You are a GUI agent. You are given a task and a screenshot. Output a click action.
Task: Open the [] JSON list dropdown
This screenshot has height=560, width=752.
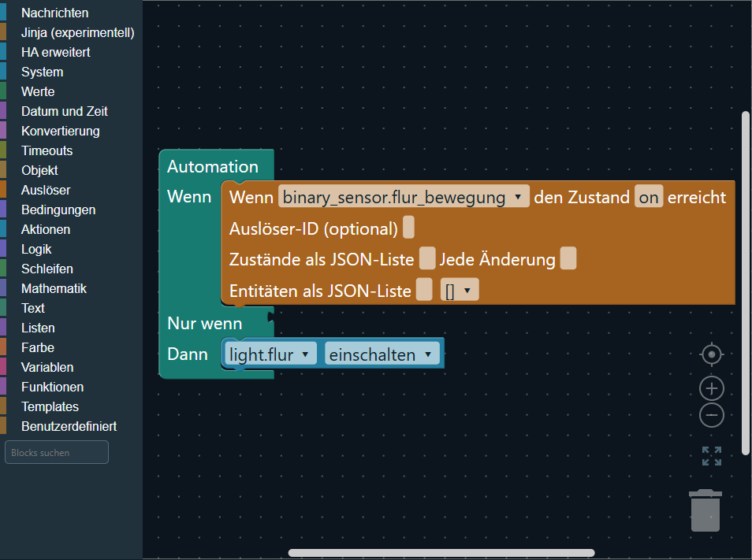point(460,290)
